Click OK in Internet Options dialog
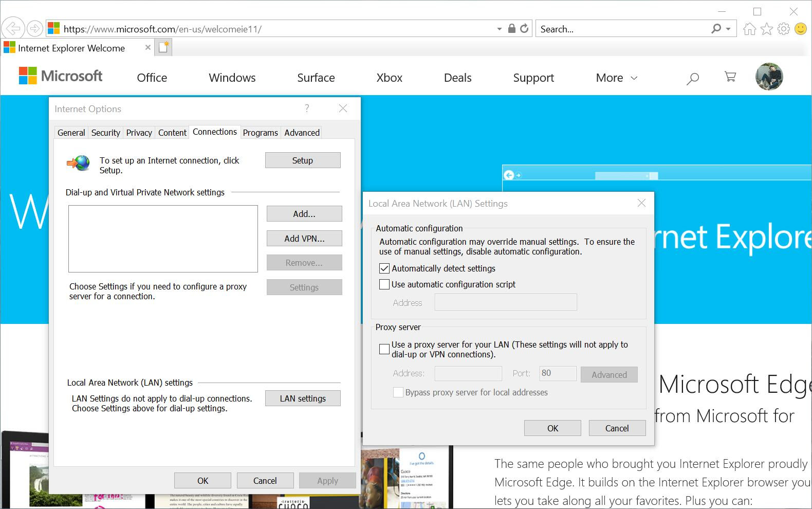The height and width of the screenshot is (509, 812). click(x=202, y=481)
